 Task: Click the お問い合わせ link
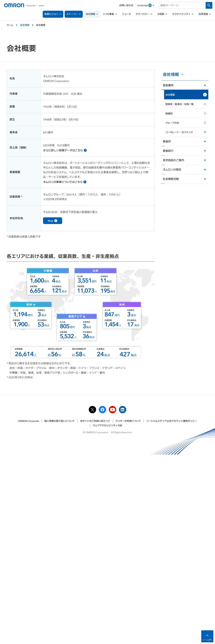pyautogui.click(x=126, y=5)
